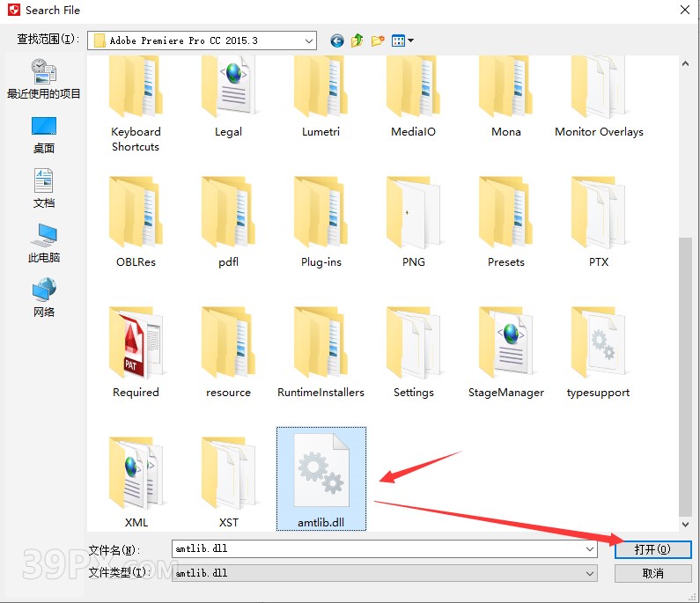Image resolution: width=700 pixels, height=603 pixels.
Task: Open the view menu dropdown
Action: click(402, 41)
